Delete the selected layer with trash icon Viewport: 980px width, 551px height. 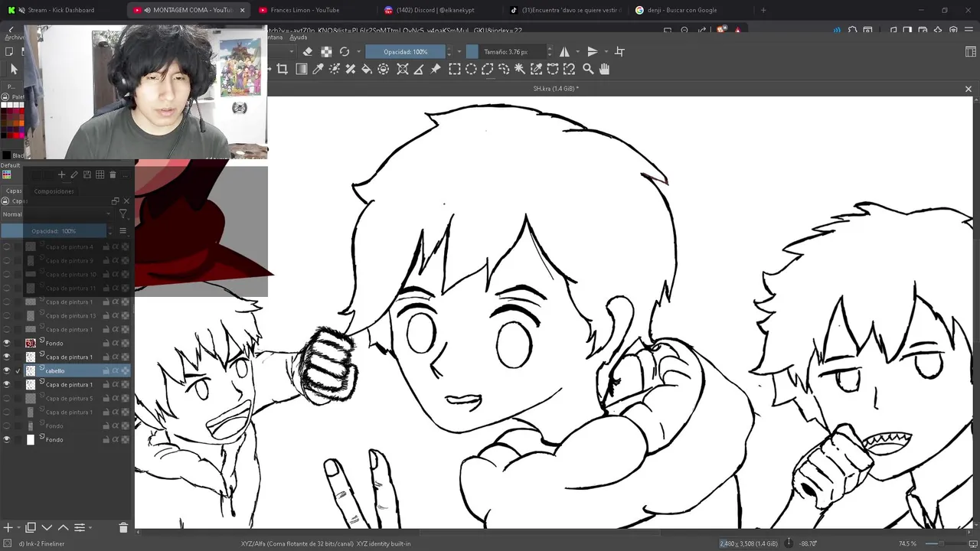pyautogui.click(x=123, y=527)
